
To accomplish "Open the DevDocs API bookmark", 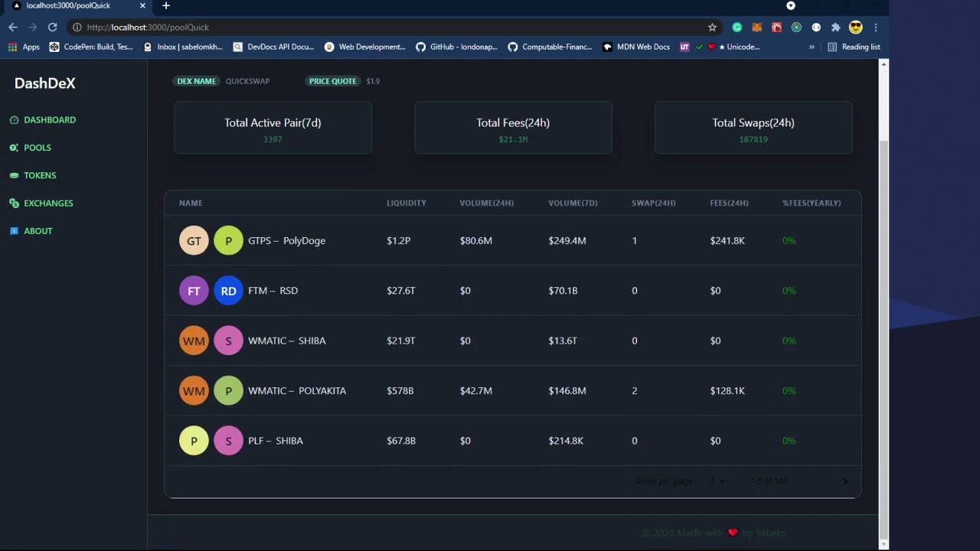I will (274, 47).
